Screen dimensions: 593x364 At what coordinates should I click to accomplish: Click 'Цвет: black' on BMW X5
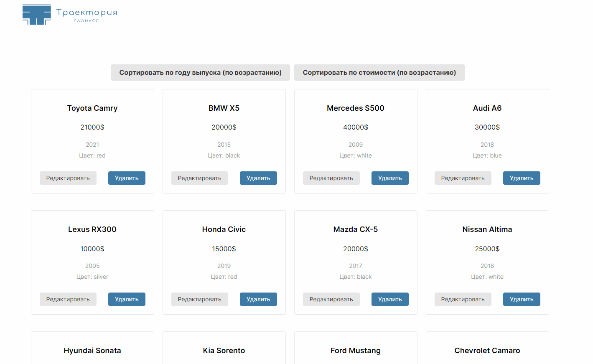(224, 155)
